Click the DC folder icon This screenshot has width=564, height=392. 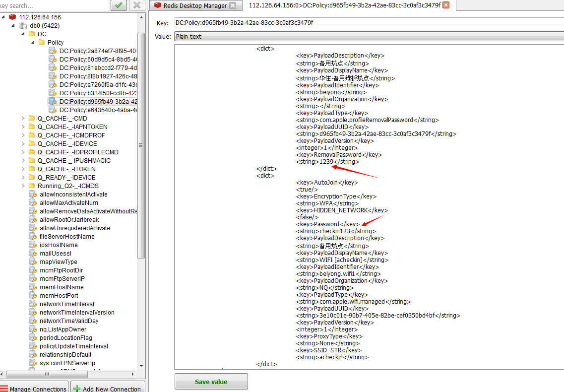[31, 34]
